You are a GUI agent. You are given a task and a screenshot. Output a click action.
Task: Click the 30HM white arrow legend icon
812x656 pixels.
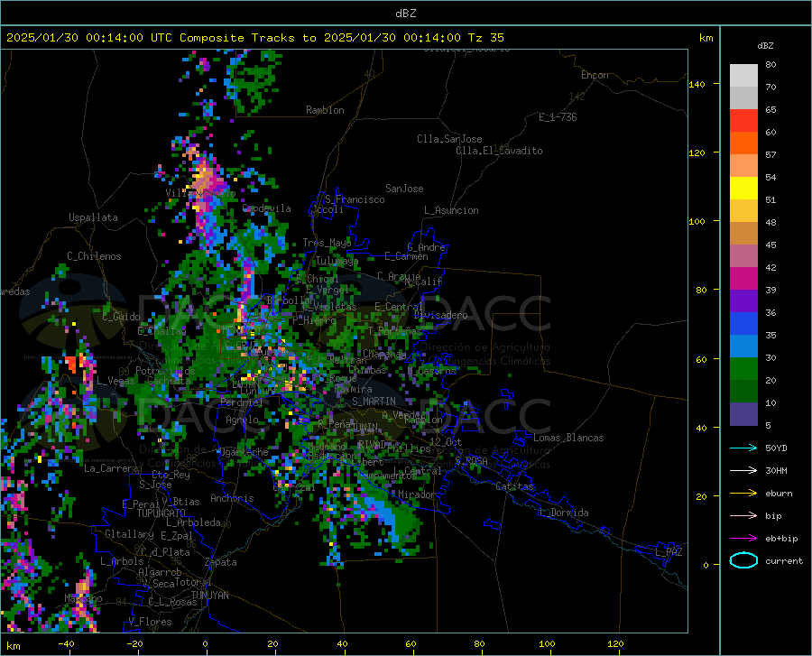(743, 471)
